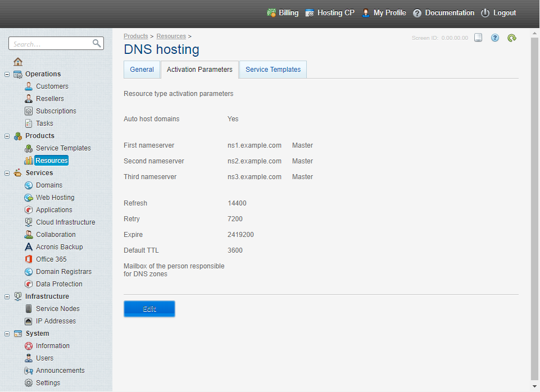540x392 pixels.
Task: Click the green refresh icon
Action: point(511,38)
